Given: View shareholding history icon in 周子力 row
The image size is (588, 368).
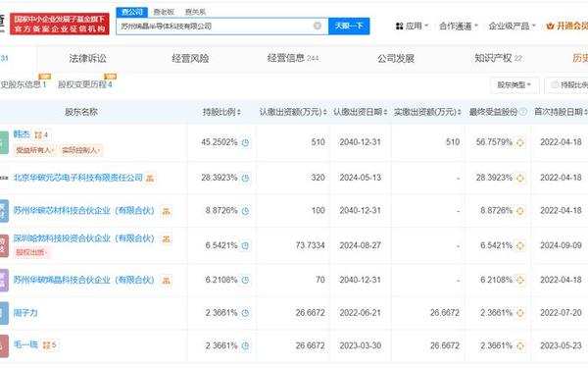Looking at the screenshot, I should 245,313.
